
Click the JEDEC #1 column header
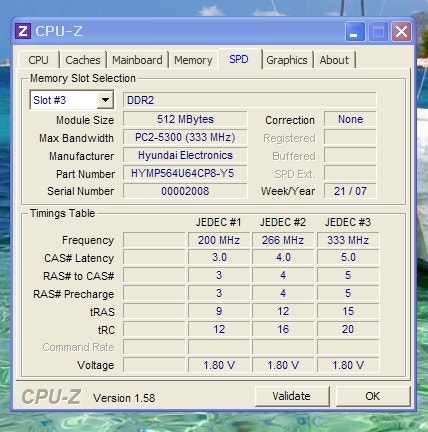(219, 222)
